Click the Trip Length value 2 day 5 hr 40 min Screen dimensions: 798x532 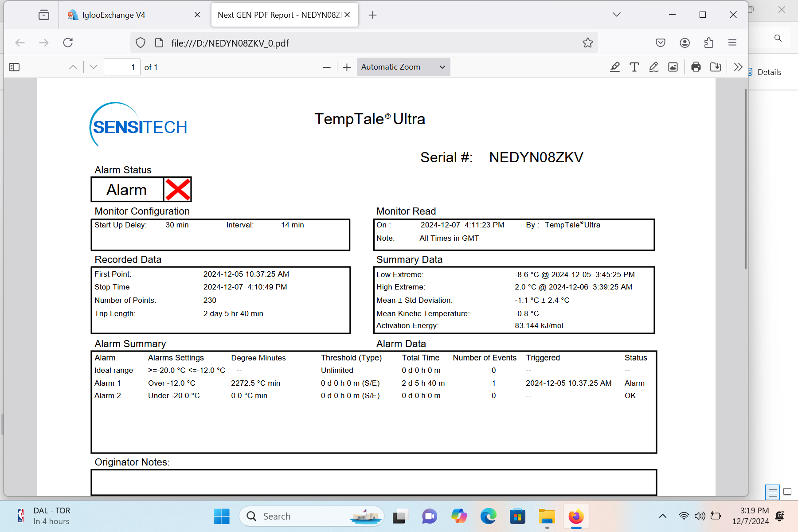[x=233, y=313]
